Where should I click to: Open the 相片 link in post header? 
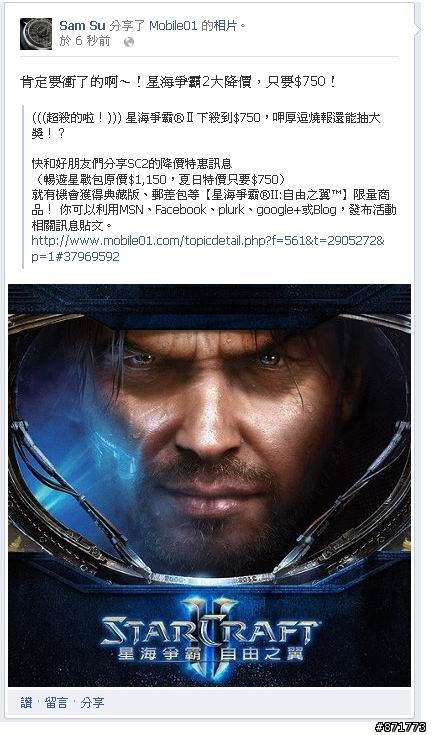226,26
